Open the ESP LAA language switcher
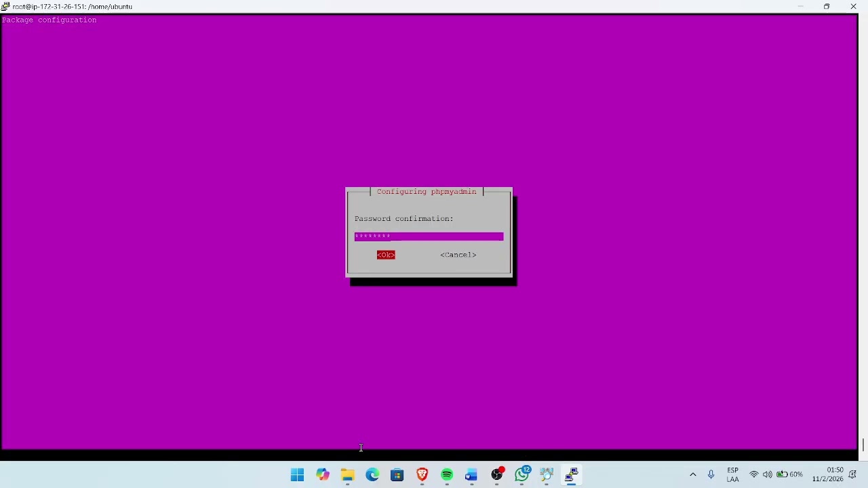 point(732,475)
